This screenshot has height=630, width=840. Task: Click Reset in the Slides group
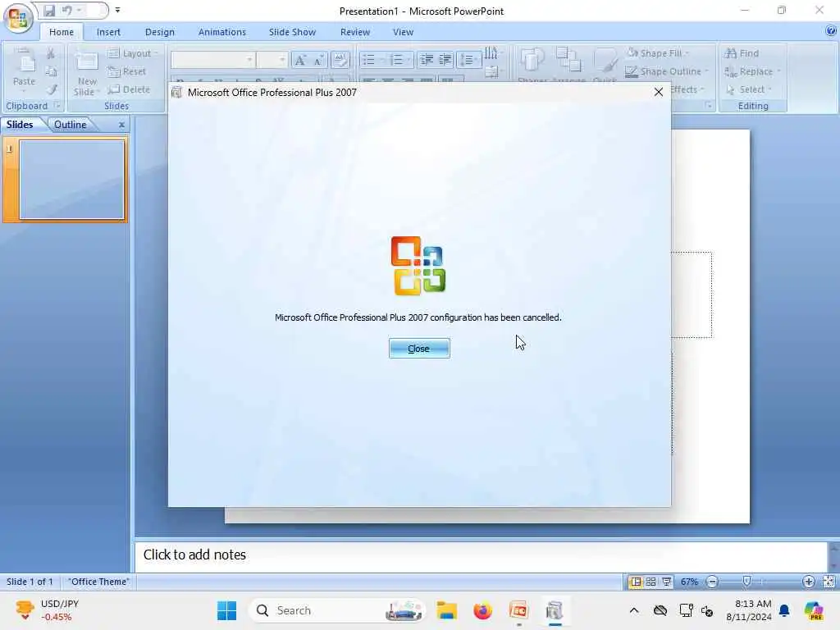point(126,71)
